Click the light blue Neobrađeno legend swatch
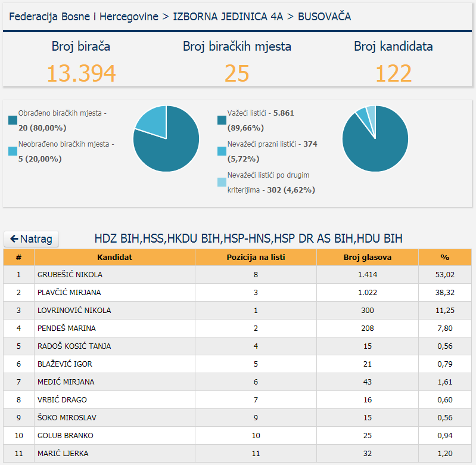476x465 pixels. [13, 151]
